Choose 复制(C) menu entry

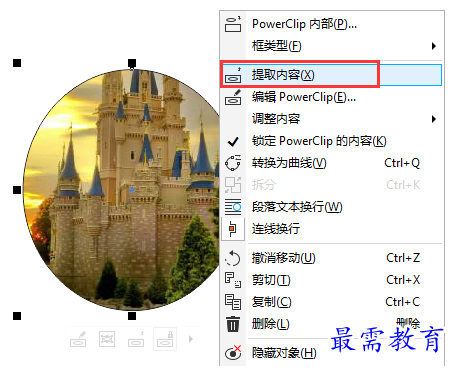click(332, 302)
